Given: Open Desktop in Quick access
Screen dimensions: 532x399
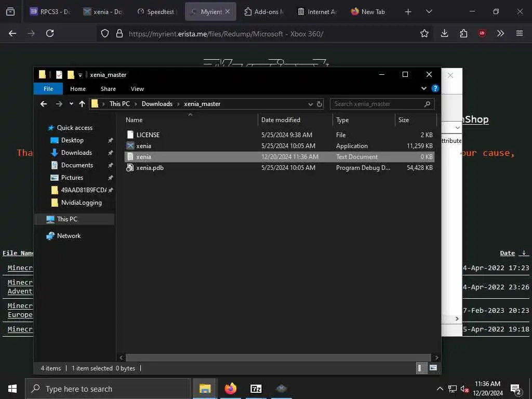Looking at the screenshot, I should point(72,140).
